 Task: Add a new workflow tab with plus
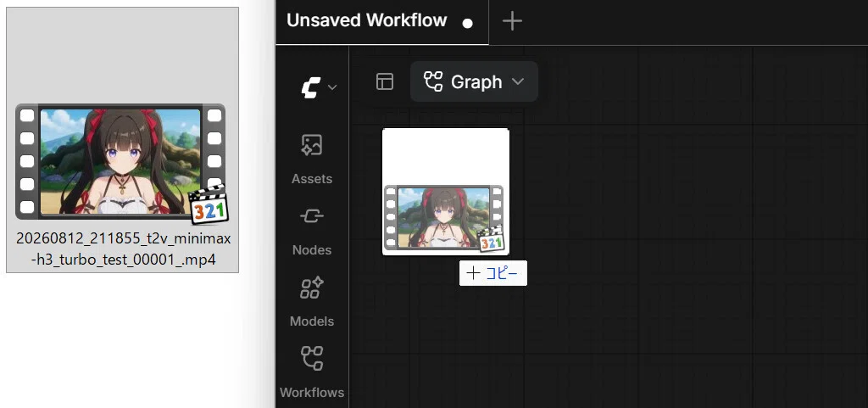pos(512,21)
